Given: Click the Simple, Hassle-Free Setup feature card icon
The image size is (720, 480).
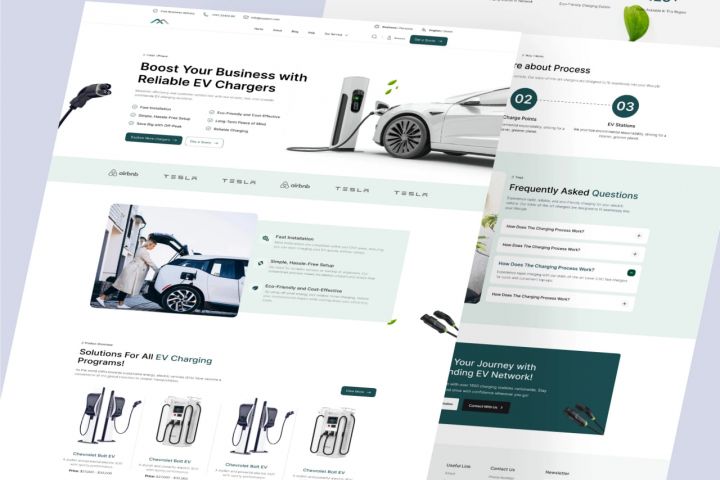Looking at the screenshot, I should click(x=261, y=263).
